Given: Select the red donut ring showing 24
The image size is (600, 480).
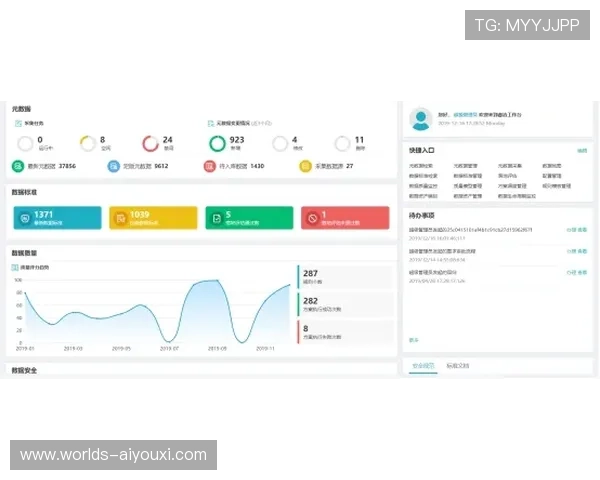Looking at the screenshot, I should (150, 143).
